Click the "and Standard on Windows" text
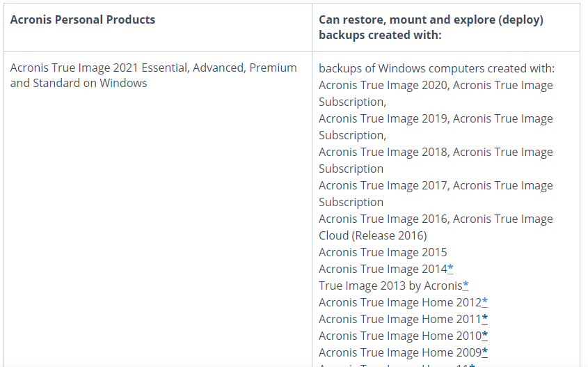Screen dimensions: 588x367 point(79,84)
